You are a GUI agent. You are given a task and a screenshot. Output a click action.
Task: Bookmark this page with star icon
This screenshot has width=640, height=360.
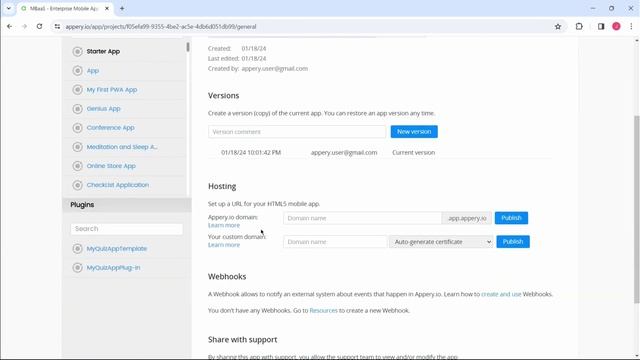[x=558, y=27]
